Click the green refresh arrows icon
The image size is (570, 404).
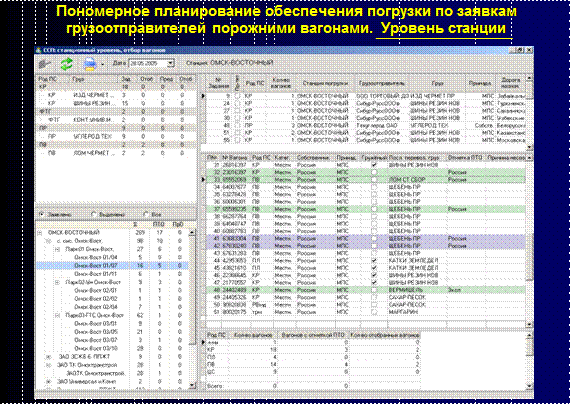(x=67, y=64)
